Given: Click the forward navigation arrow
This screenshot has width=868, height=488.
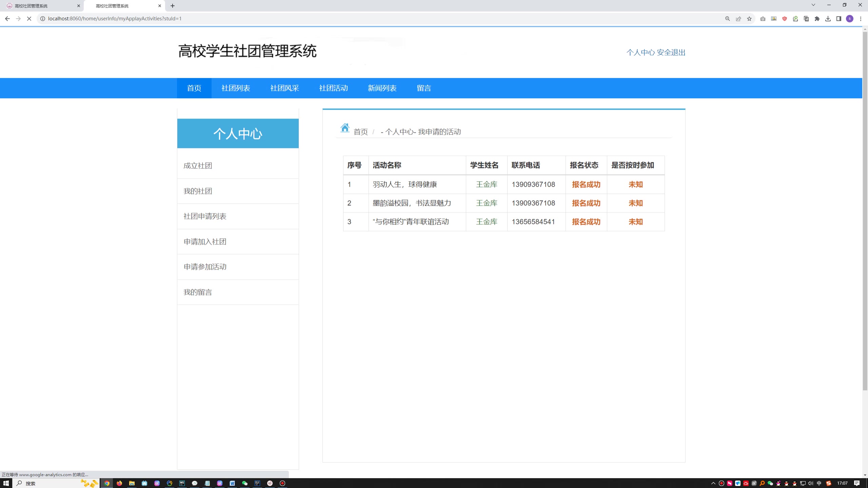Looking at the screenshot, I should tap(18, 19).
